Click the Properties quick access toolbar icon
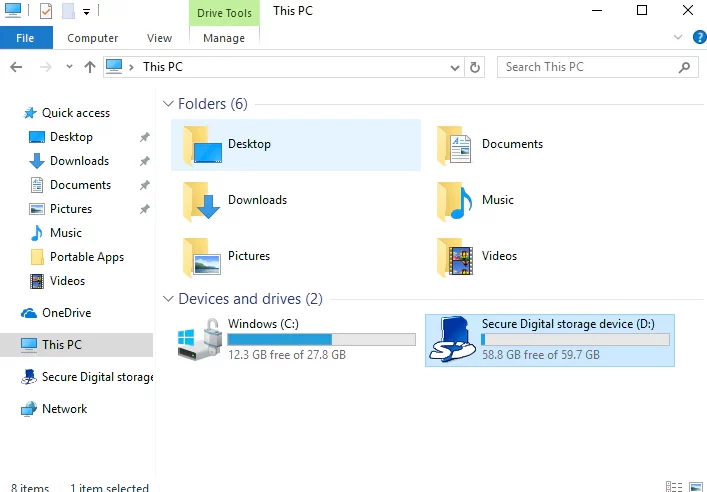 [46, 10]
